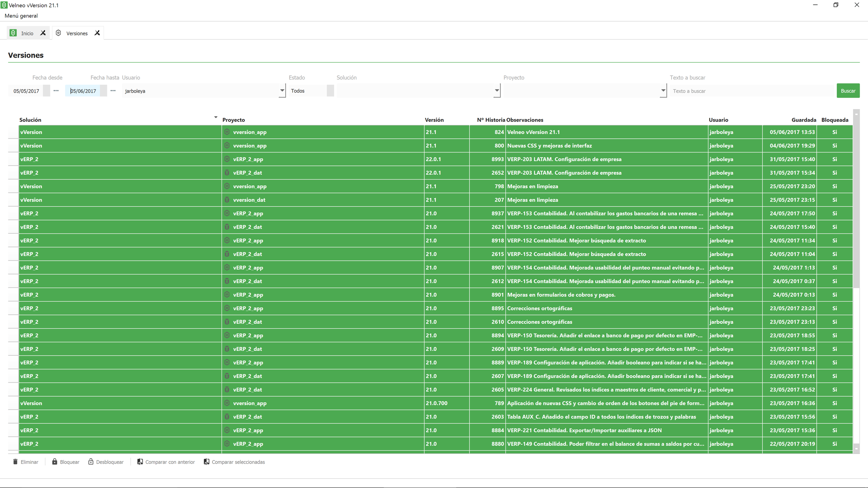Expand the Proyecto filter dropdown

663,91
